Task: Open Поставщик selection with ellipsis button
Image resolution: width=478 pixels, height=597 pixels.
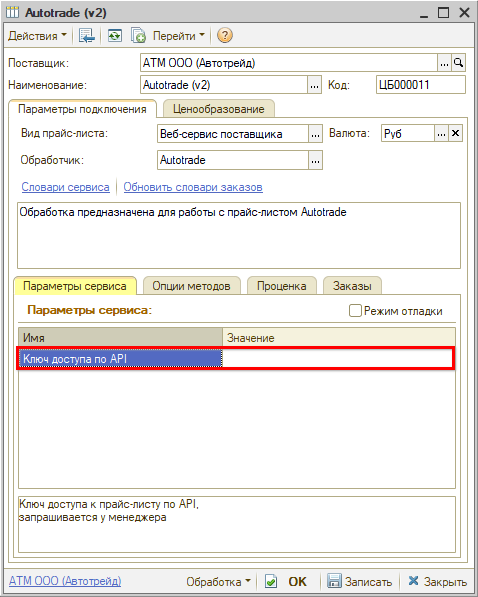Action: tap(444, 63)
